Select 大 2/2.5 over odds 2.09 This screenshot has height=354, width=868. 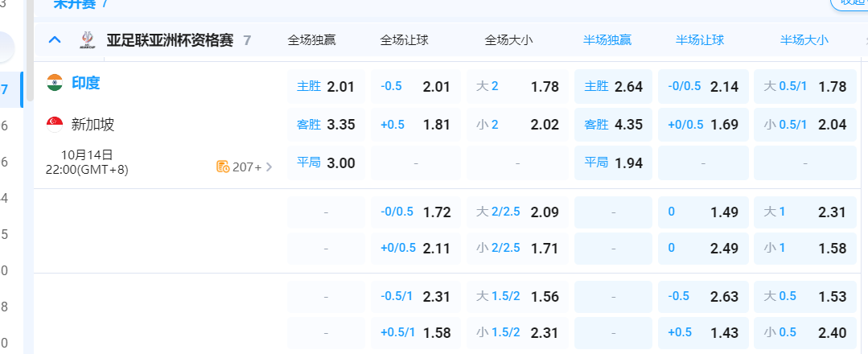(517, 212)
